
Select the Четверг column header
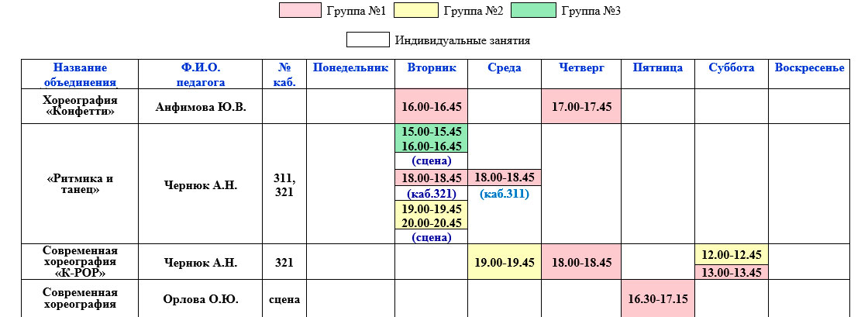click(581, 68)
